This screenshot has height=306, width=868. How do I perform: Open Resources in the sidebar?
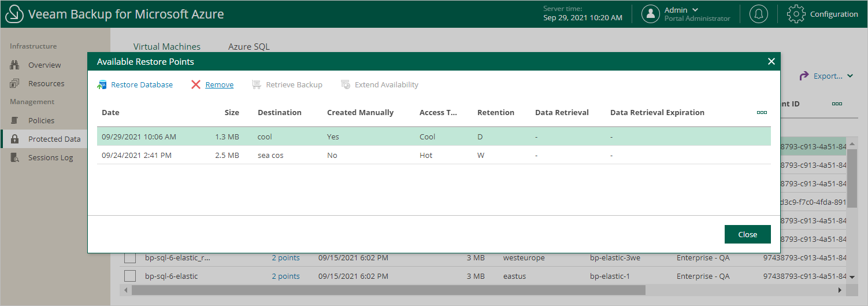click(46, 83)
